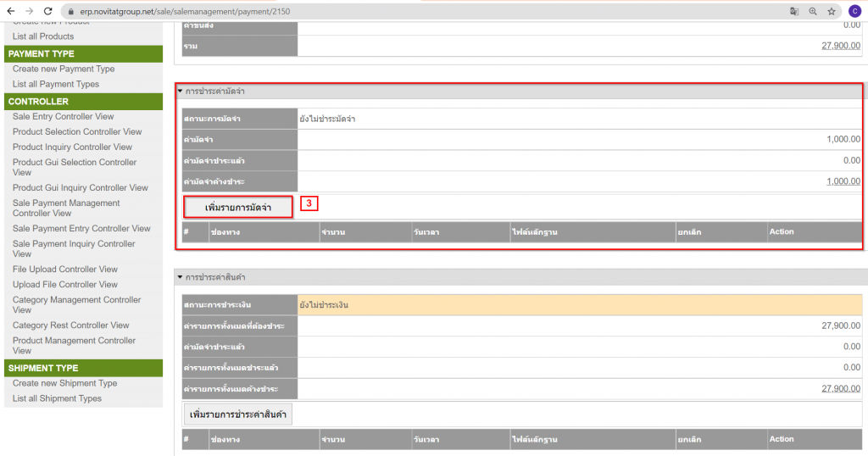
Task: Go to Sale Entry Controller View
Action: (63, 116)
